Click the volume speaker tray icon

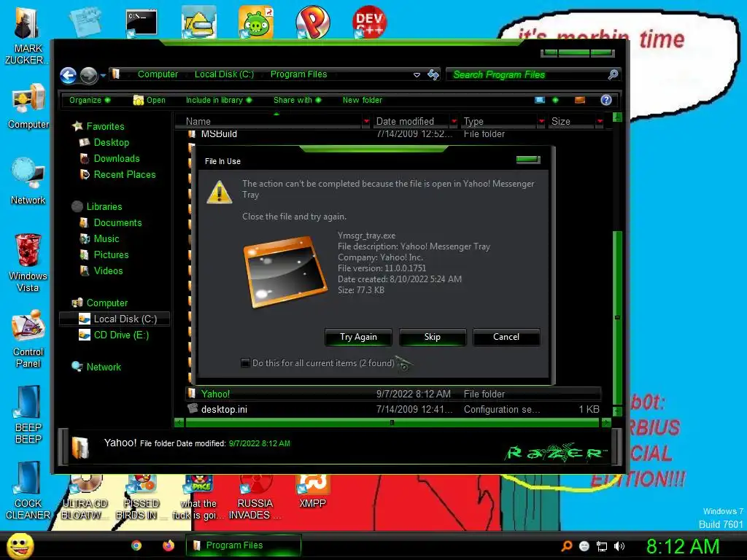tap(619, 546)
